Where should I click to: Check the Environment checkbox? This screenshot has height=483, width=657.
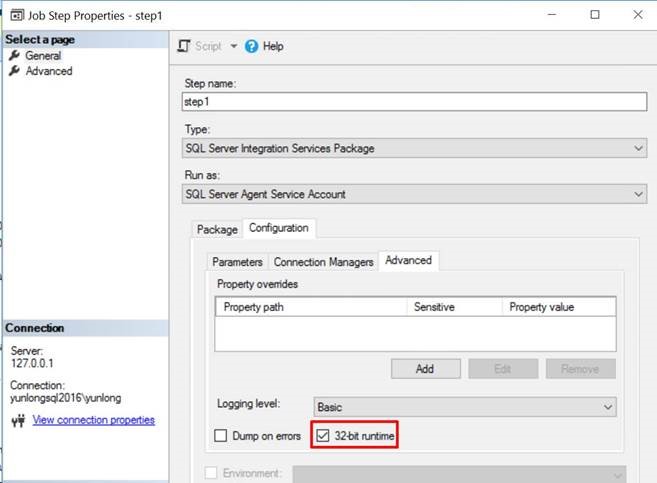pos(211,473)
